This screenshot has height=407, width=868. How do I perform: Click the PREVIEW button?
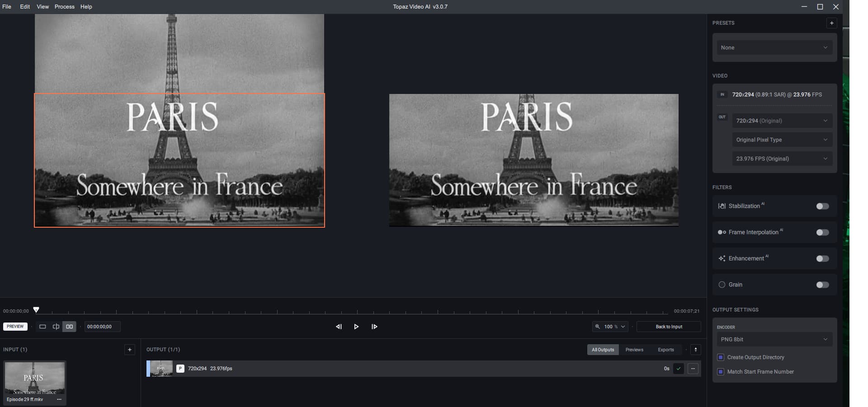(15, 326)
